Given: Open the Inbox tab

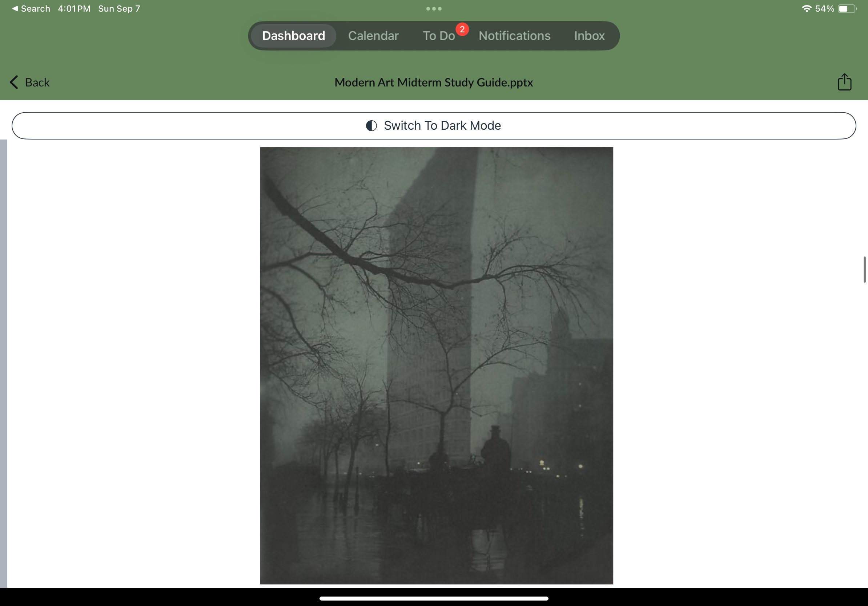Looking at the screenshot, I should click(x=589, y=36).
